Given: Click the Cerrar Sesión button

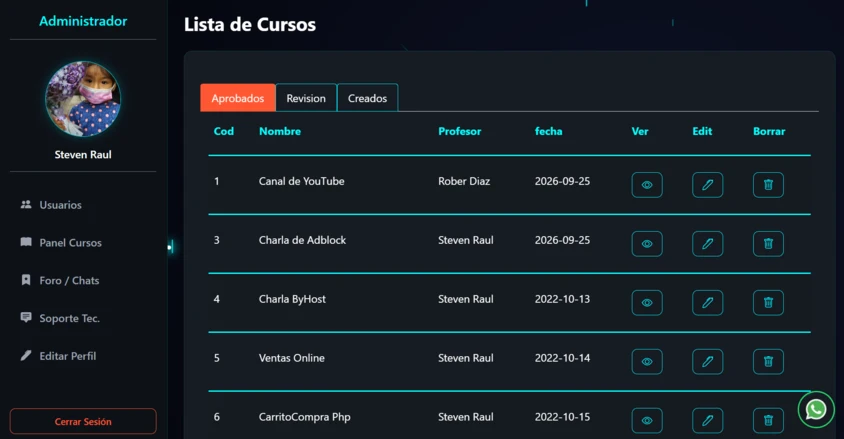Looking at the screenshot, I should pos(83,421).
